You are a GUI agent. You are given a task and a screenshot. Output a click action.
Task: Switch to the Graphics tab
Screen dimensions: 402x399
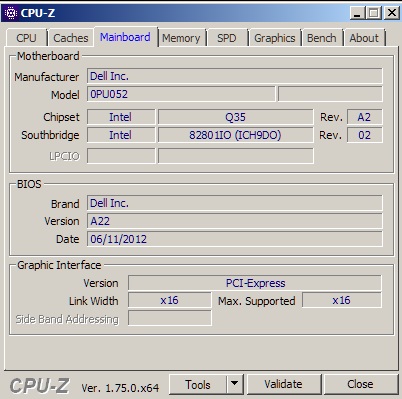(x=275, y=38)
